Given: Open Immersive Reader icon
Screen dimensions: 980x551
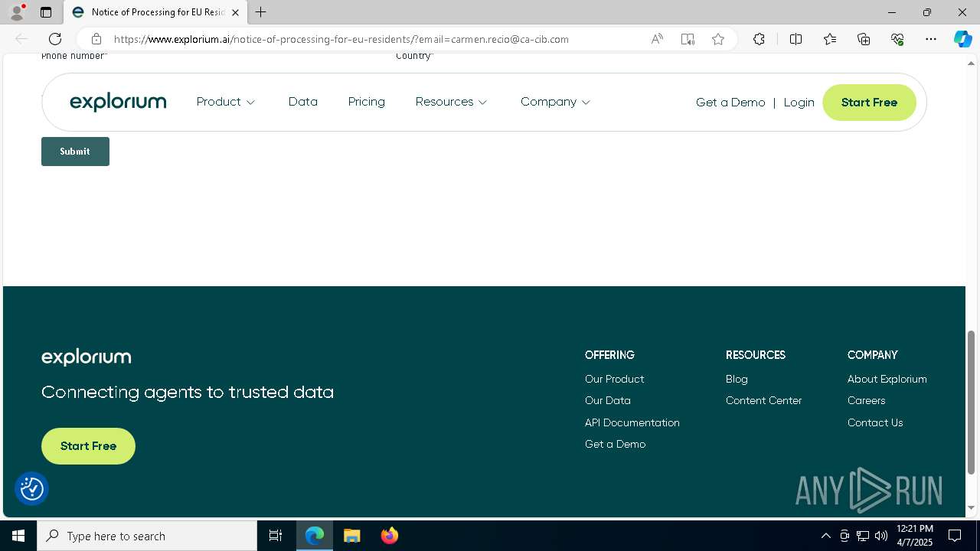Looking at the screenshot, I should coord(688,39).
